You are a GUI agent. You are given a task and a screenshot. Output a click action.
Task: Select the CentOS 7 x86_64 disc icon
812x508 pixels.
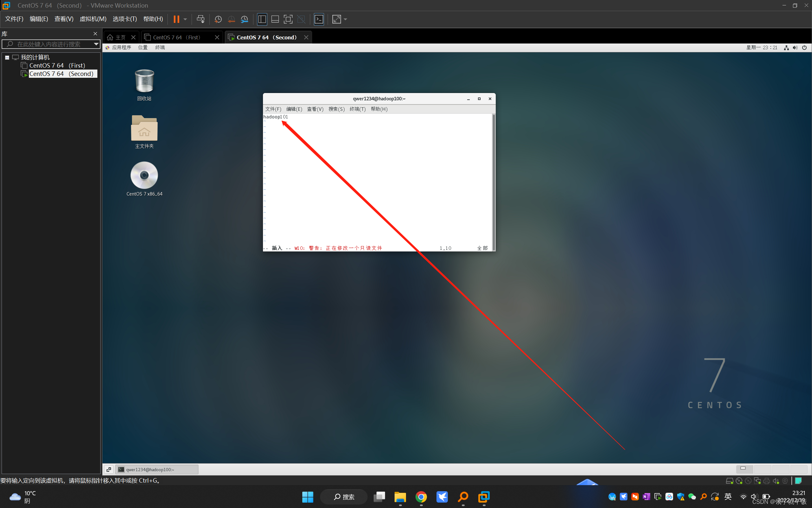(x=144, y=179)
